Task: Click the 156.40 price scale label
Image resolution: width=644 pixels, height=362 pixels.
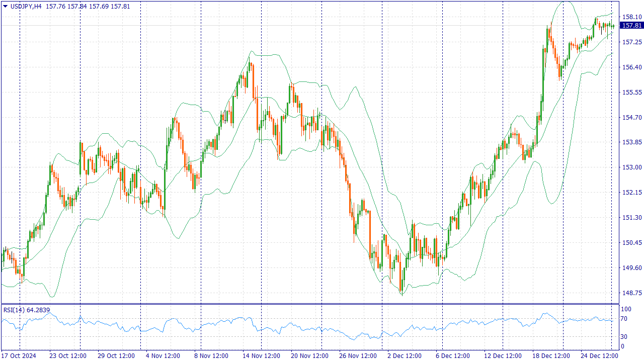Action: (631, 67)
